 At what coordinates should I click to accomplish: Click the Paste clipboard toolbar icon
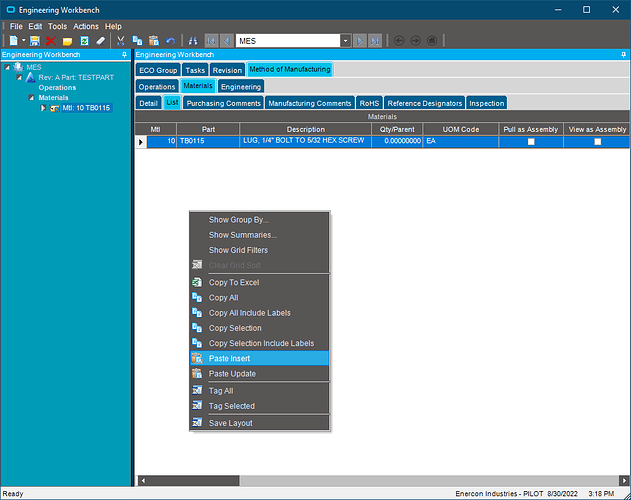point(153,41)
